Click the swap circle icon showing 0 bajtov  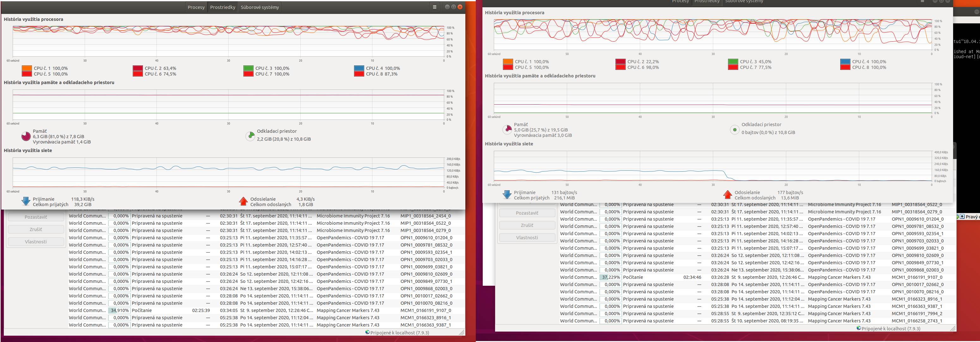click(735, 130)
